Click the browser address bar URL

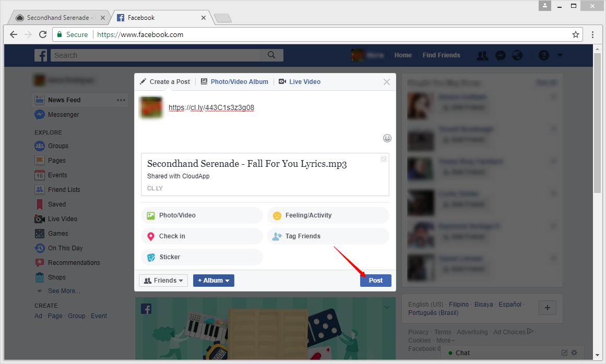point(140,34)
